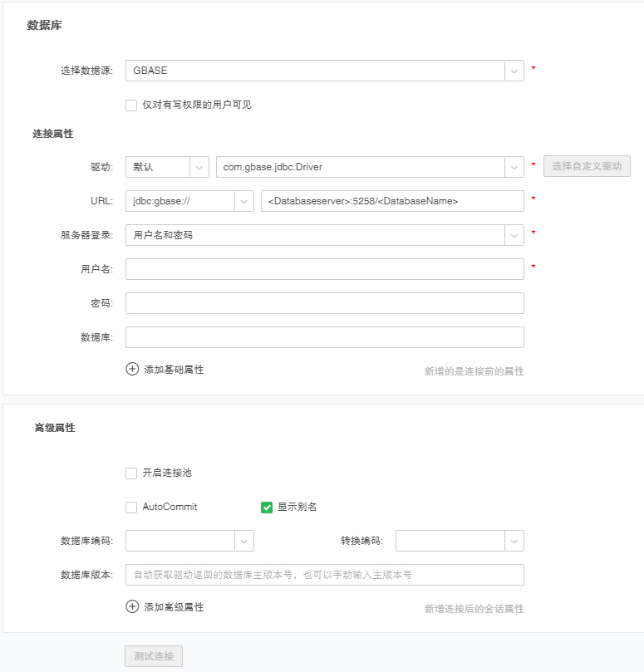Expand the jdbc:gbase:// URL prefix dropdown
This screenshot has width=644, height=672.
[244, 201]
